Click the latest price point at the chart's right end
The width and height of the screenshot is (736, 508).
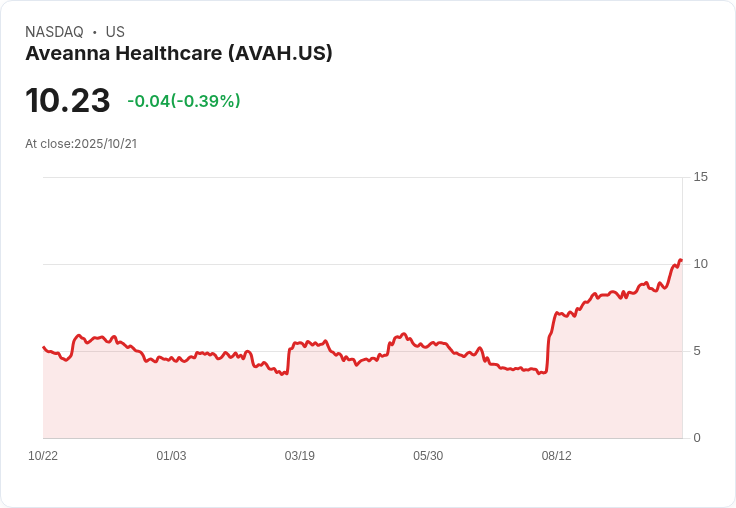681,260
